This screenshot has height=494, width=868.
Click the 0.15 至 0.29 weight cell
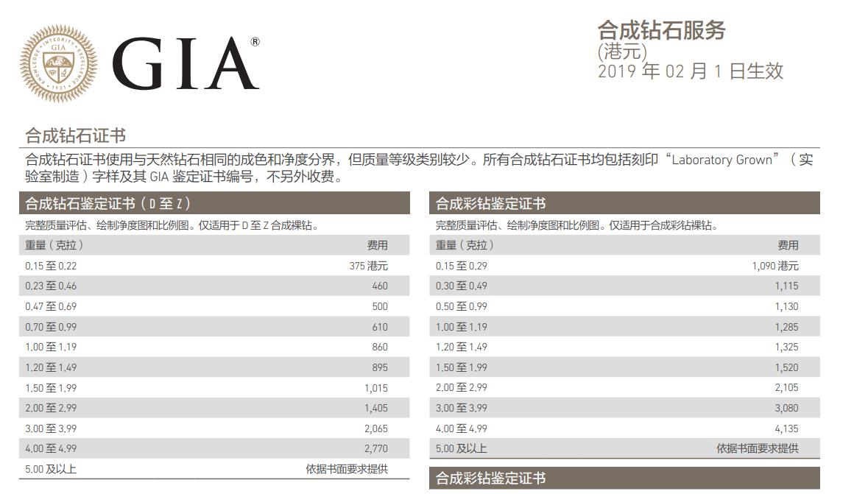[462, 266]
